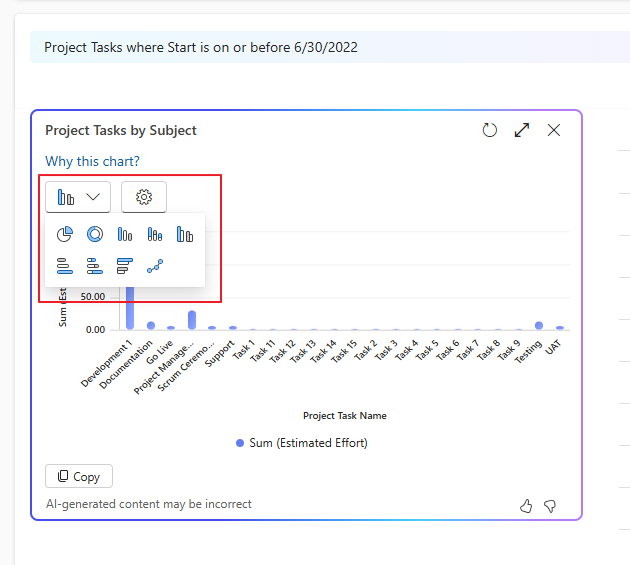Click the 'UAT' axis label
This screenshot has height=565, width=630.
coord(553,347)
